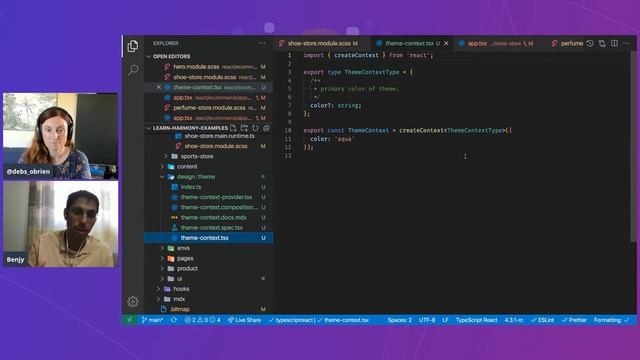Synchronize changes using the status bar sync icon
This screenshot has height=360, width=640.
(174, 320)
